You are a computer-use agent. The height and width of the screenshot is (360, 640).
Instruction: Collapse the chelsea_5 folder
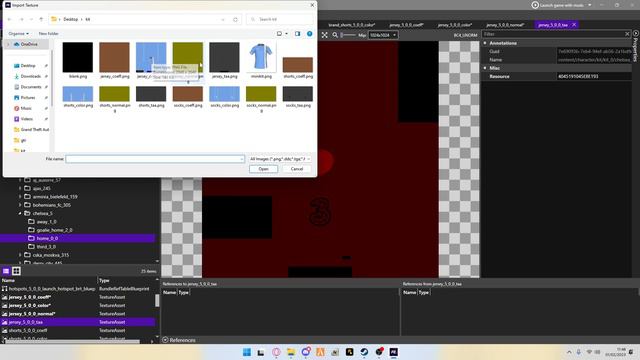coord(20,213)
